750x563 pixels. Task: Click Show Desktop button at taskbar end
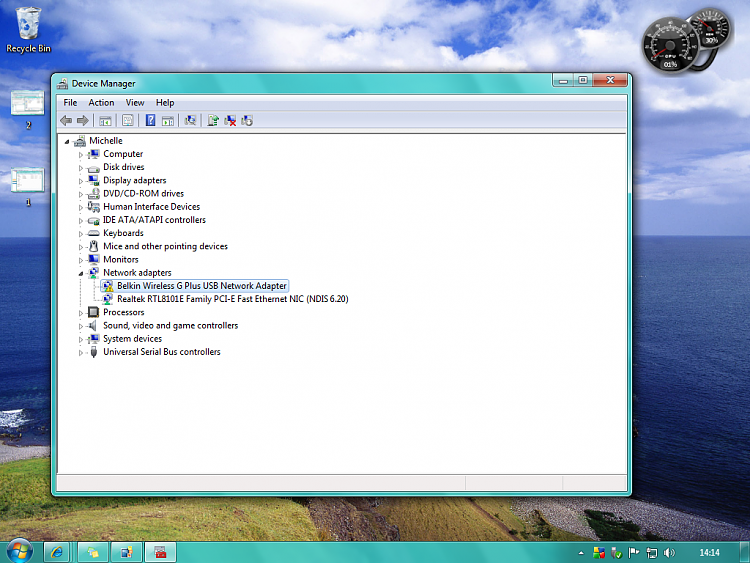745,552
